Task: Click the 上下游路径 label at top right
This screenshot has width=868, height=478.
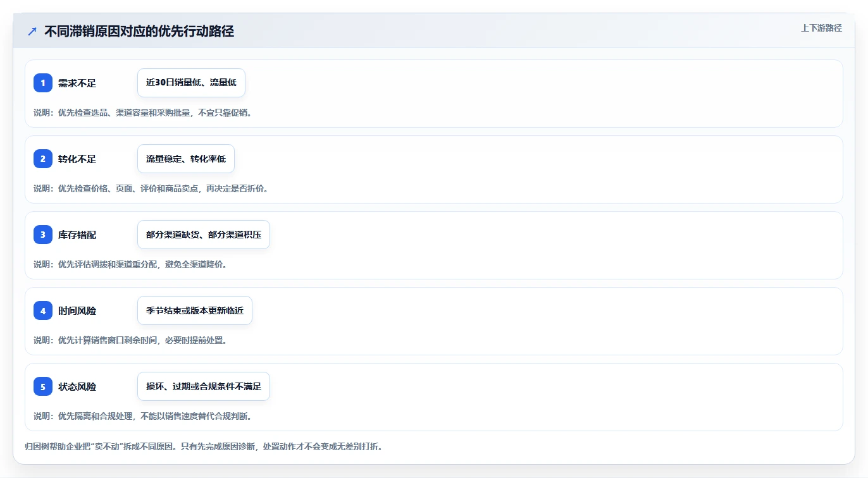Action: (x=821, y=28)
